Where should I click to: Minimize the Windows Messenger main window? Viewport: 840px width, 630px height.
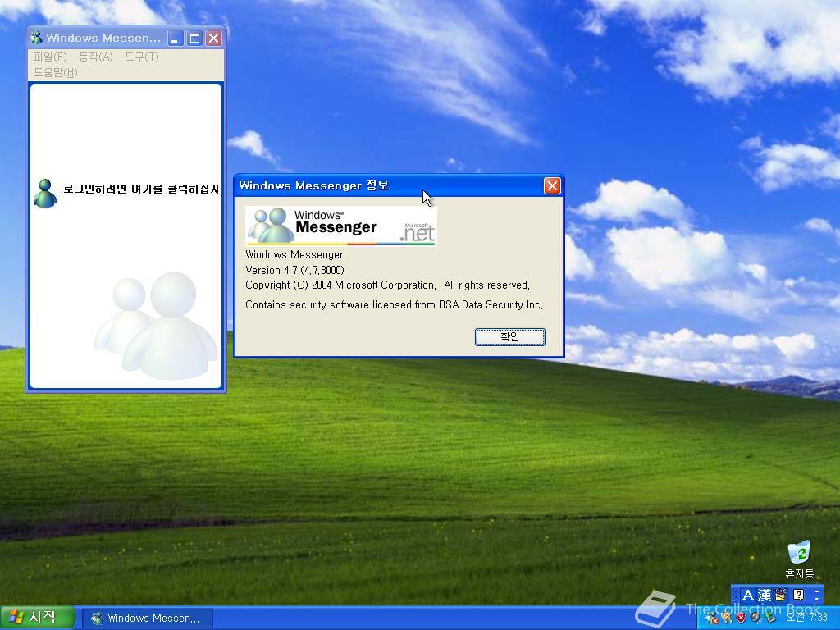176,38
